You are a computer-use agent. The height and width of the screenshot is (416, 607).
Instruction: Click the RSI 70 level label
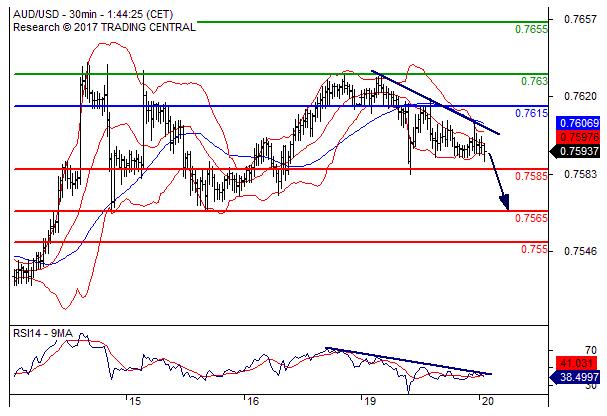[591, 351]
